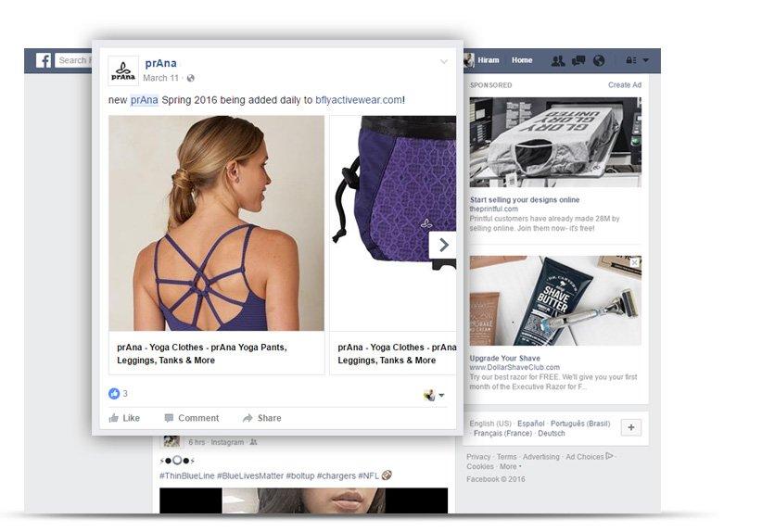The height and width of the screenshot is (532, 762).
Task: Open the Ad Choices footer link
Action: [589, 457]
